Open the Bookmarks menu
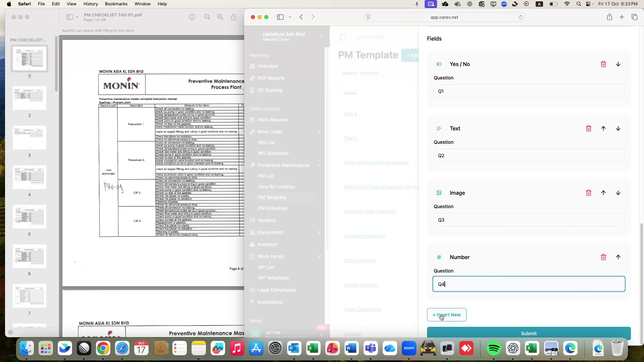This screenshot has height=362, width=644. click(116, 4)
